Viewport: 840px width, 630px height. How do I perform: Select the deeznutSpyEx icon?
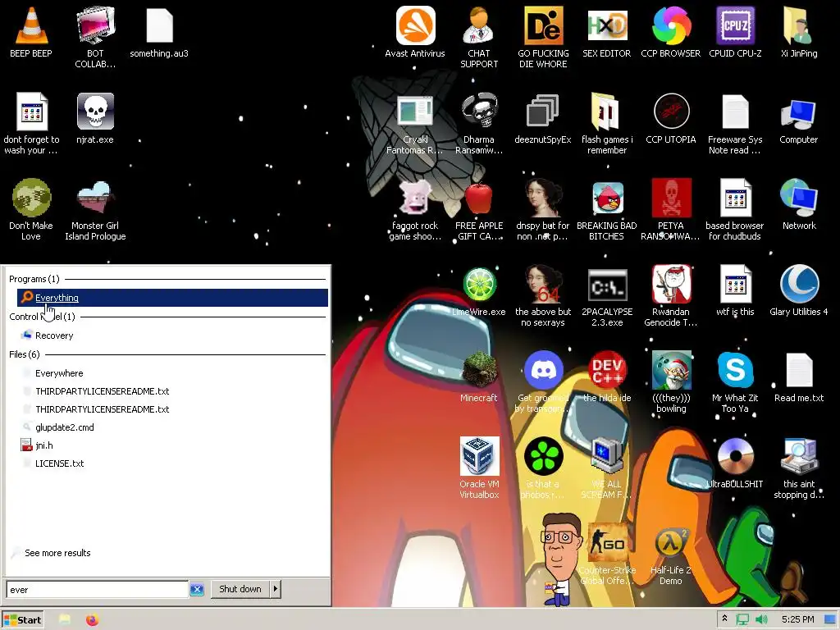coord(543,118)
